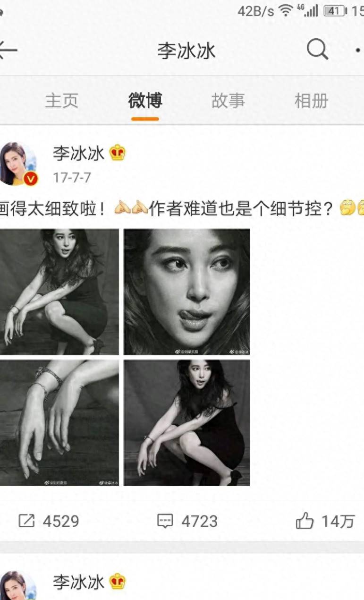This screenshot has width=364, height=600.
Task: Open first crouching pose photo thumbnail
Action: click(x=59, y=292)
